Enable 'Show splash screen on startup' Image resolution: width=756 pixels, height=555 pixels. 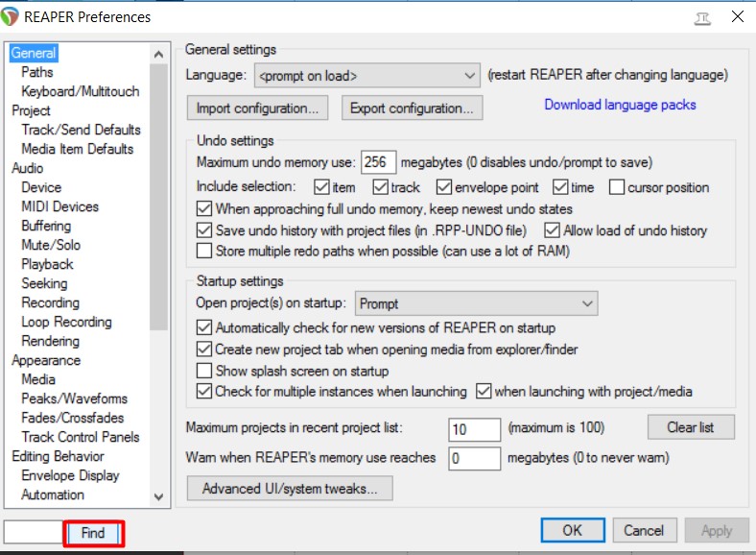click(x=204, y=371)
